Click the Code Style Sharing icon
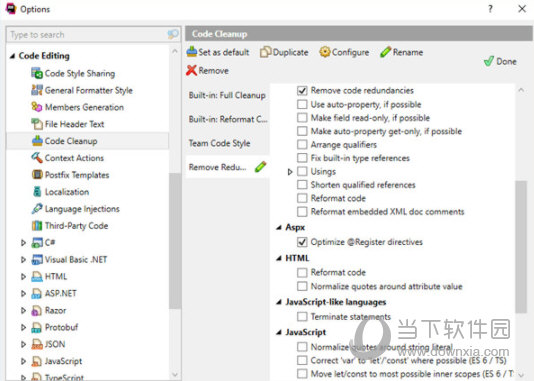This screenshot has height=381, width=534. click(37, 73)
